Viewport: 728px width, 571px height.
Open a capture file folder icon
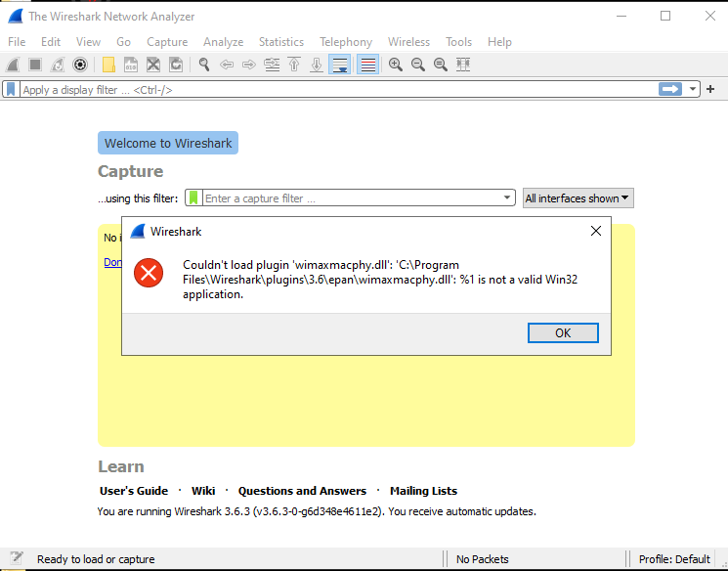[108, 65]
